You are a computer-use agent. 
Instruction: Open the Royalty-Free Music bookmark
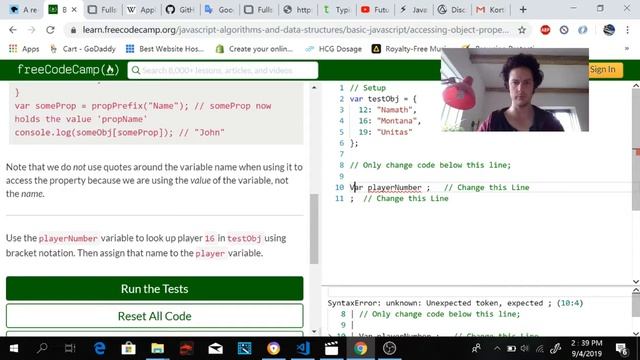tap(409, 49)
